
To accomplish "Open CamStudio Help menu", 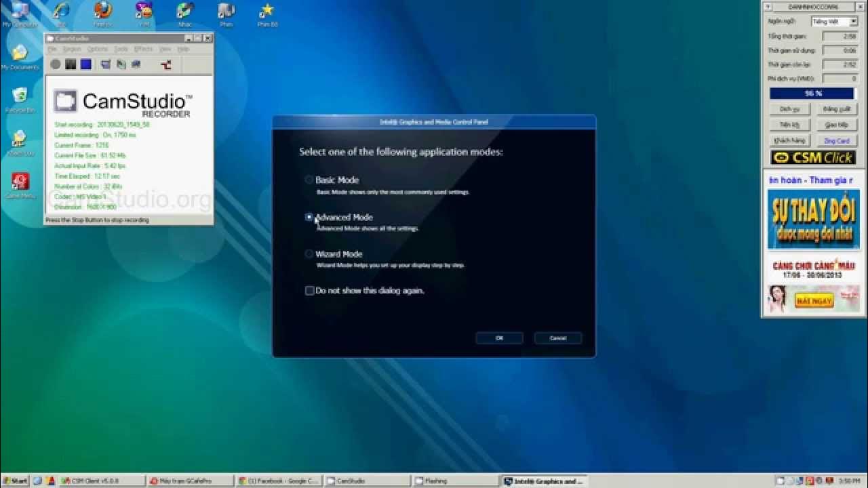I will click(183, 49).
